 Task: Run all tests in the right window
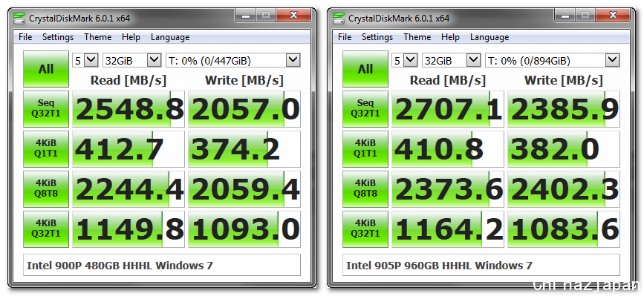pyautogui.click(x=365, y=69)
